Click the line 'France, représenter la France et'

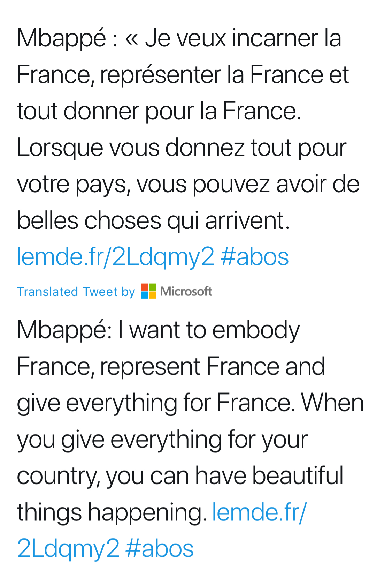[x=183, y=75]
